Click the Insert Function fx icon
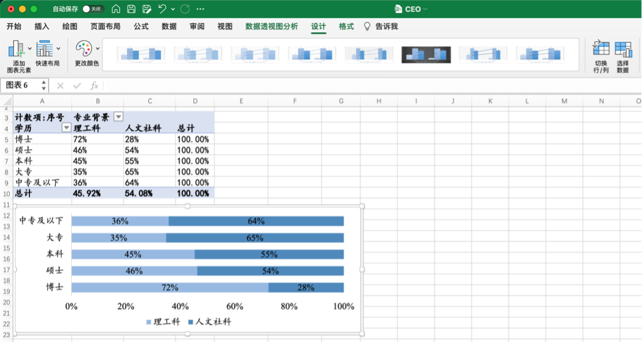The height and width of the screenshot is (344, 644). click(x=94, y=85)
